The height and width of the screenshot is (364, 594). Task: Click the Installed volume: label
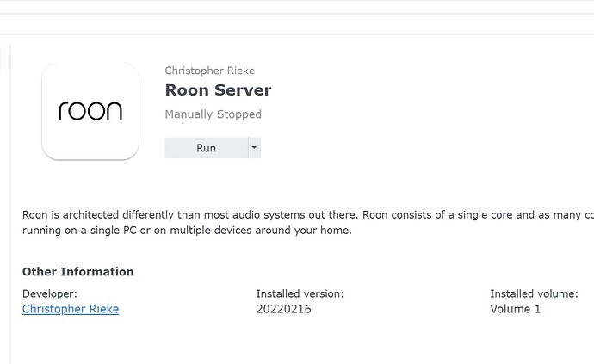(x=534, y=293)
